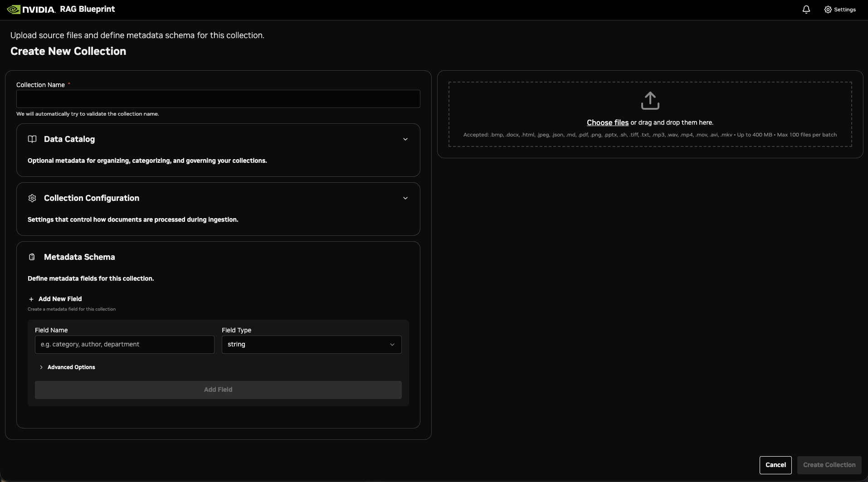The width and height of the screenshot is (868, 482).
Task: Click the Settings gear icon
Action: (828, 10)
